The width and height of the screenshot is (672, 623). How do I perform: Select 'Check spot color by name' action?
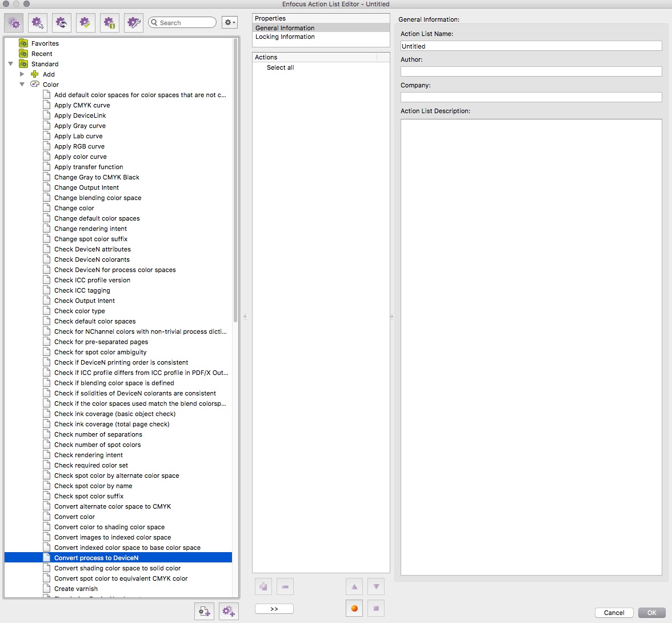[x=93, y=486]
